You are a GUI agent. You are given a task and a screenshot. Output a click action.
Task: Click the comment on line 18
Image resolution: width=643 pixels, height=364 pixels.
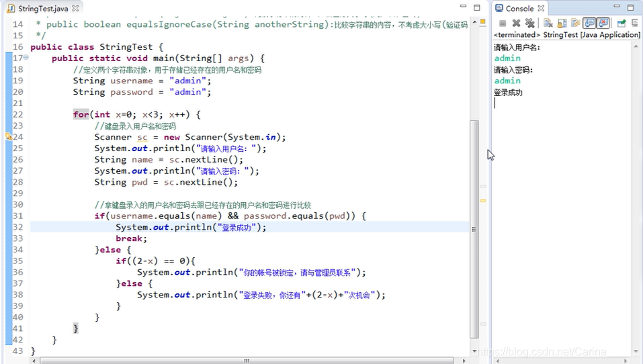(167, 69)
